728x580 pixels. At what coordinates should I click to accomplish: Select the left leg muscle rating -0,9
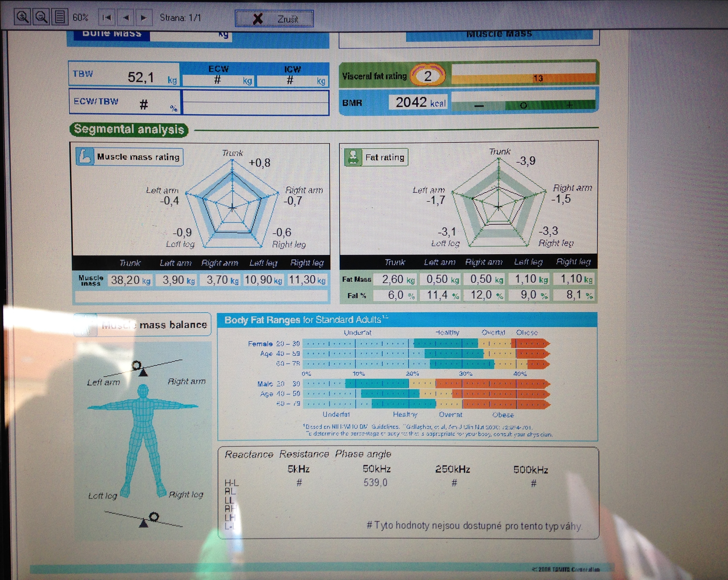tap(182, 232)
